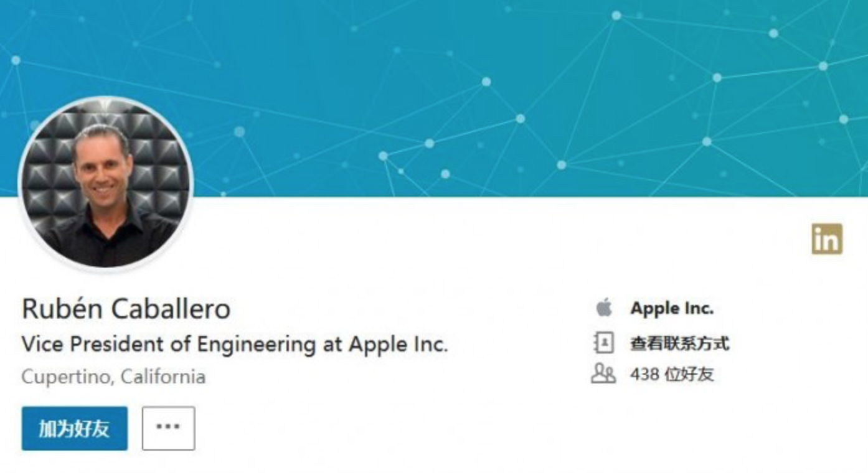Click the gold LinkedIn premium badge

pyautogui.click(x=826, y=239)
